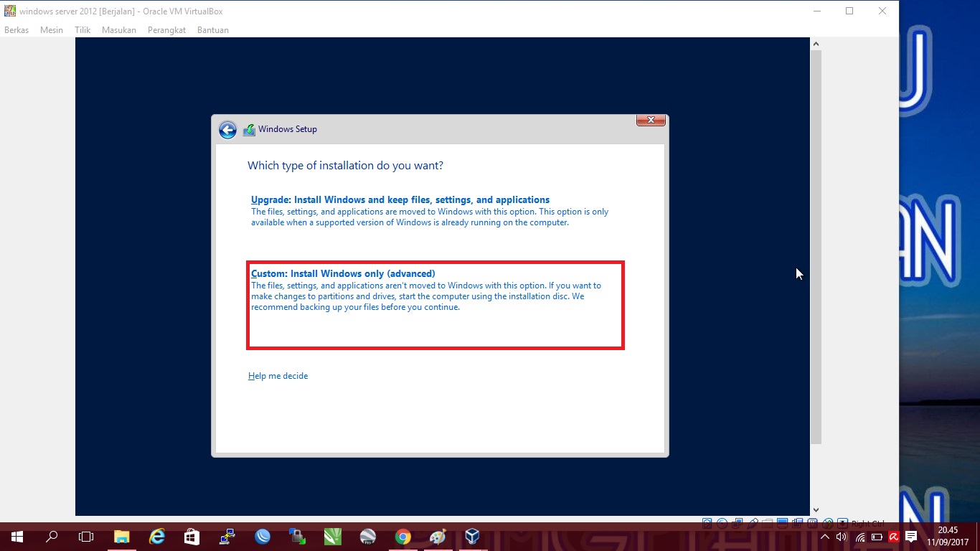Click the VirtualBox display indicator

(x=782, y=523)
